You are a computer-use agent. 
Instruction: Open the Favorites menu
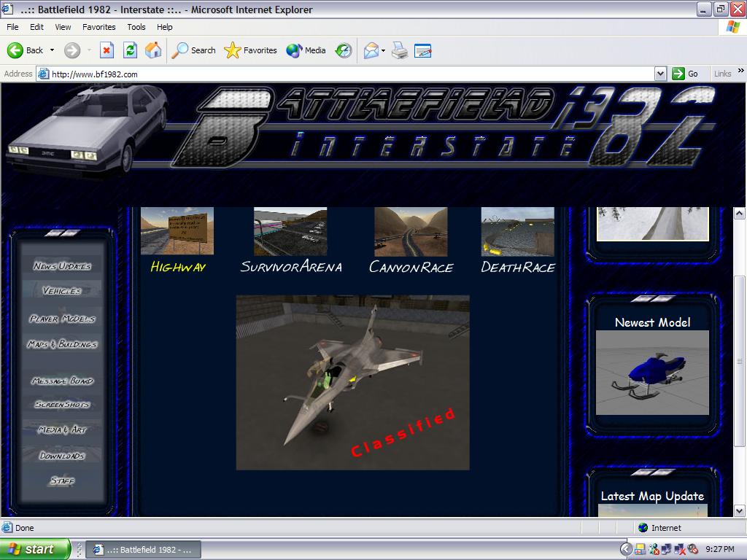click(98, 27)
